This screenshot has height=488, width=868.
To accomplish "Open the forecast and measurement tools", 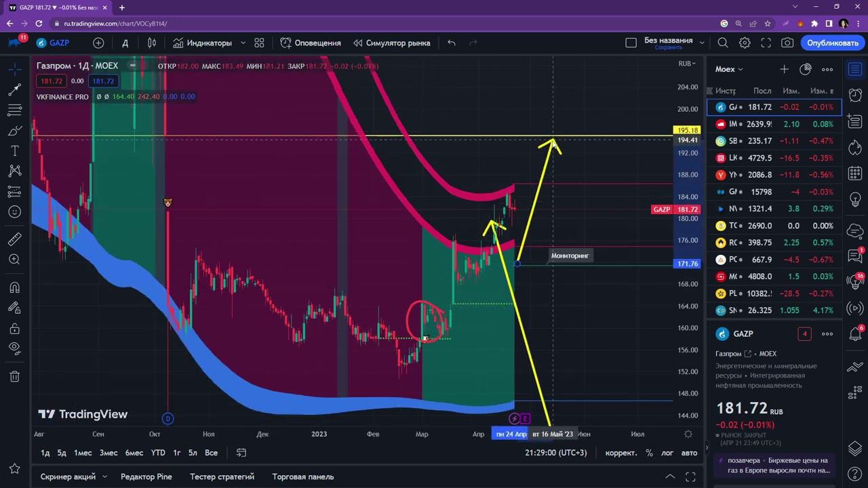I will pos(15,192).
